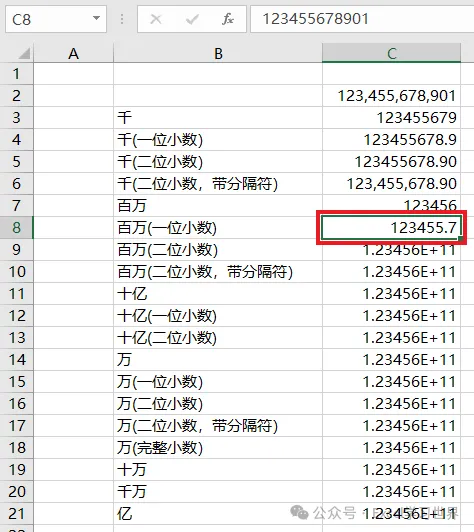Click cell showing 123,455,678.90
Screen dimensions: 474x532
click(x=392, y=184)
